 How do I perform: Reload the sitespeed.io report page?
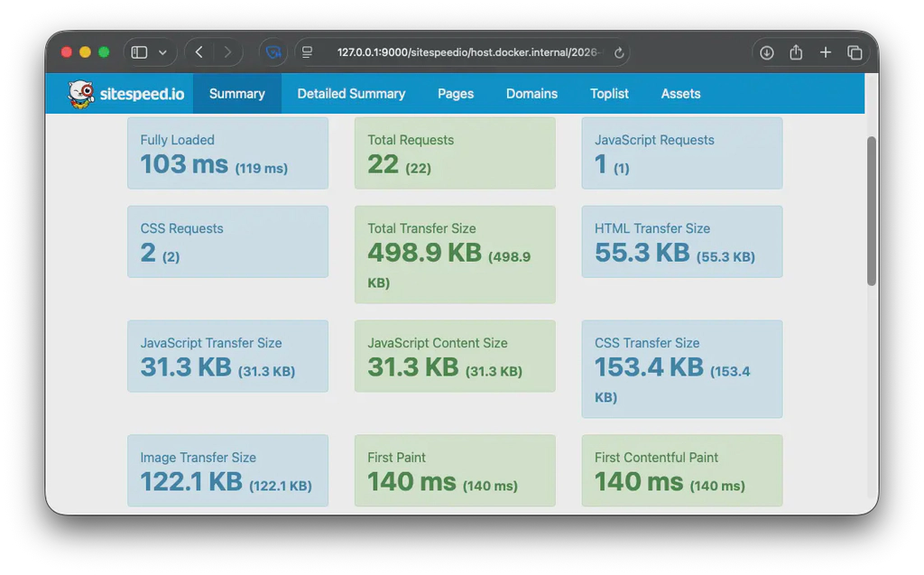(619, 52)
